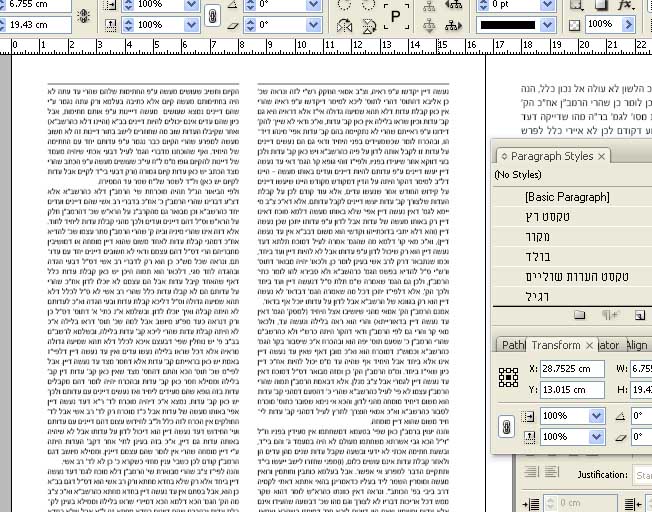Toggle constrain proportions chain in Transform panel

(506, 427)
